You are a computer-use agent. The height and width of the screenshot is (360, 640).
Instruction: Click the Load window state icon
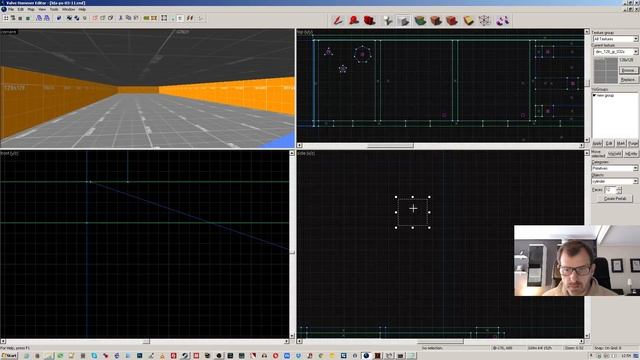39,18
